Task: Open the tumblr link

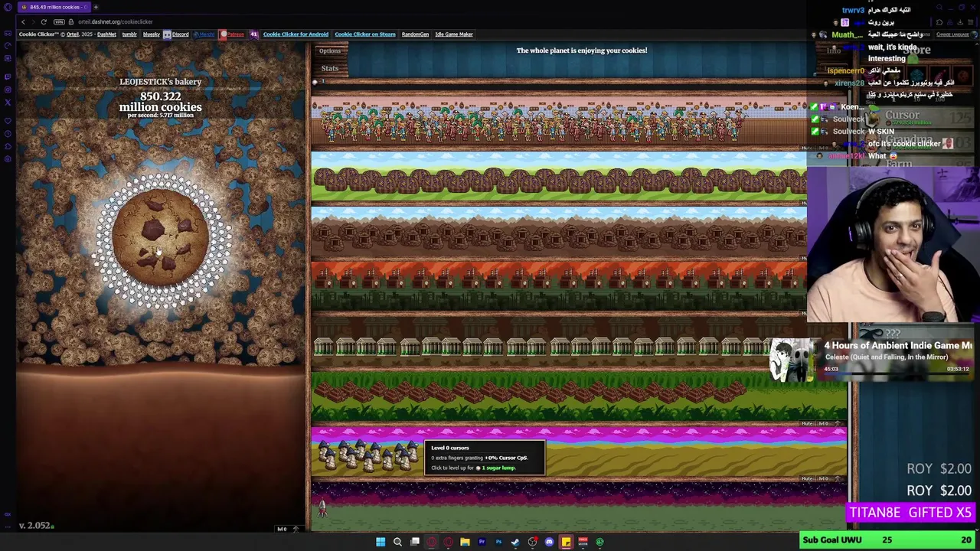Action: [x=129, y=34]
